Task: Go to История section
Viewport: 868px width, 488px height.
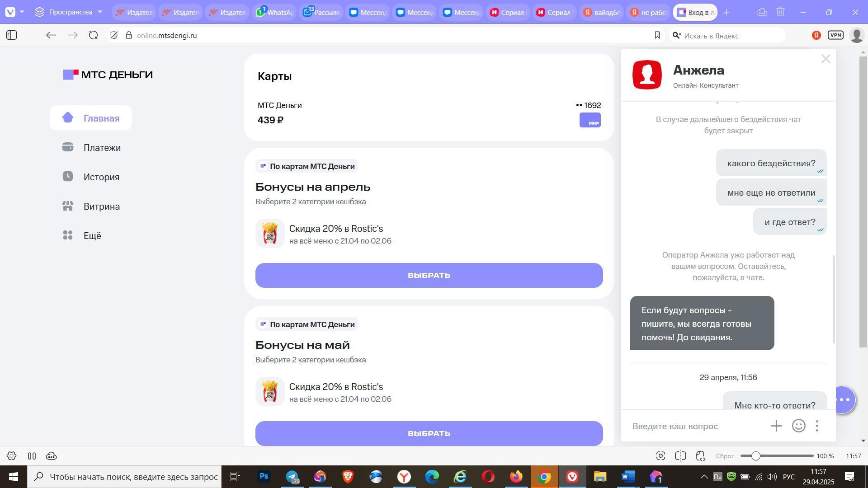Action: (x=101, y=177)
